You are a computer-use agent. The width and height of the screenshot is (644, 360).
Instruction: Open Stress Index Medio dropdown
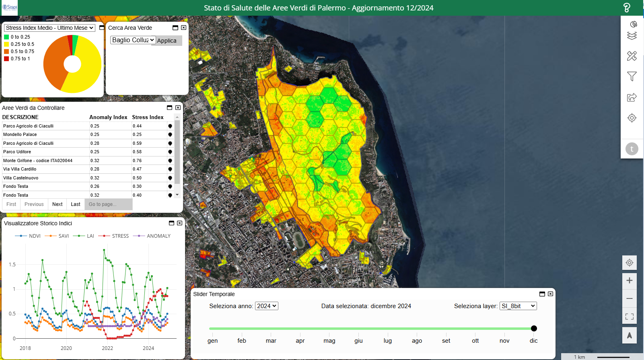pyautogui.click(x=49, y=28)
